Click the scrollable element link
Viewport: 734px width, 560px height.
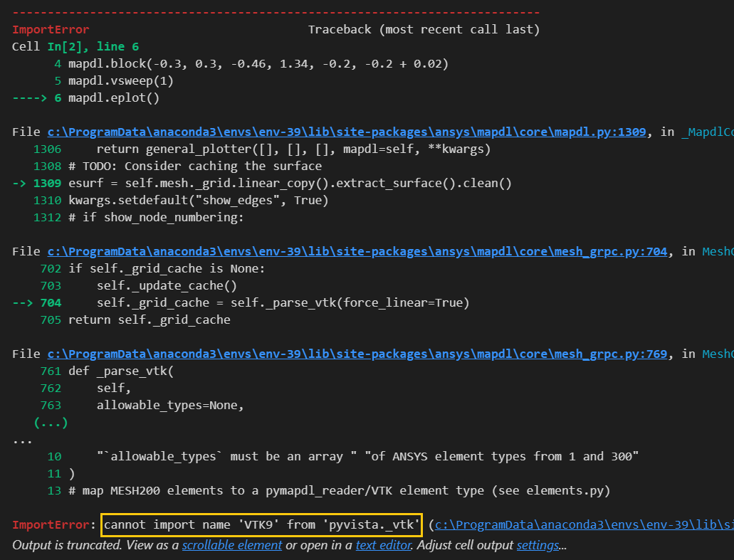coord(231,545)
